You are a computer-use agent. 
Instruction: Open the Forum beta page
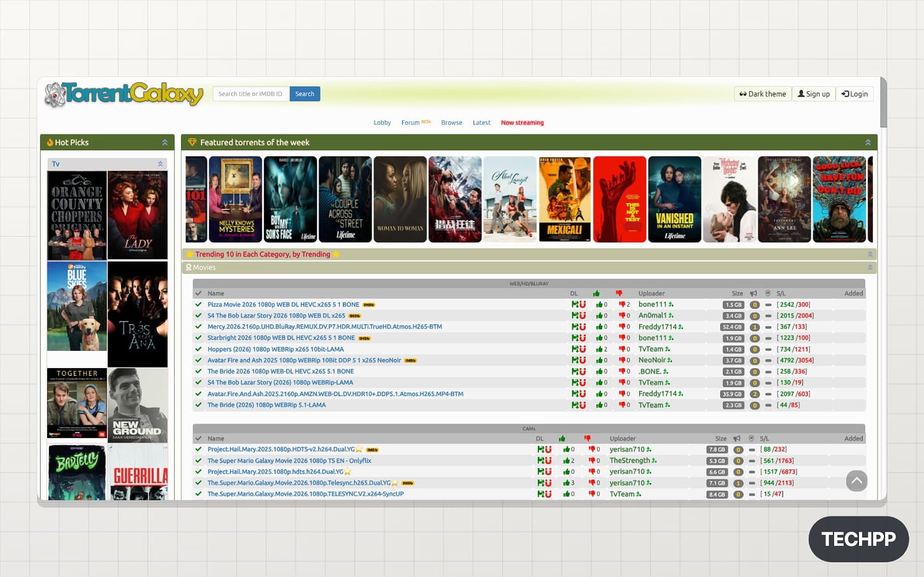pos(416,123)
